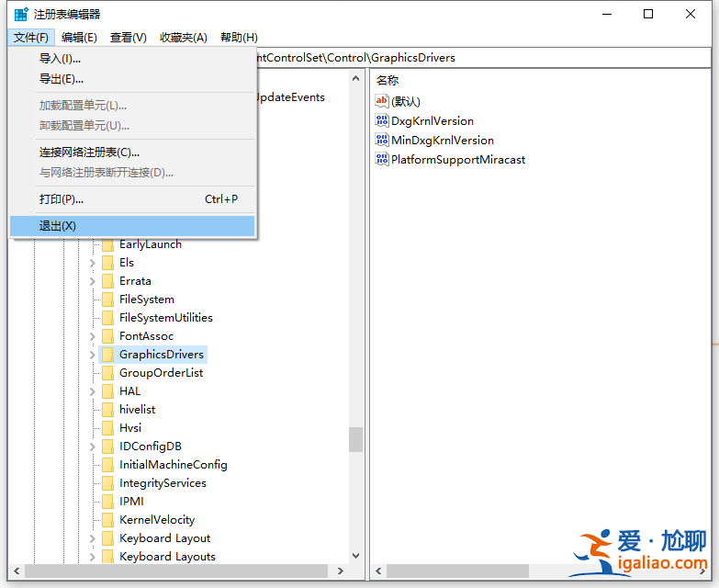
Task: Click the values pane horizontal scrollbar thumb
Action: pyautogui.click(x=457, y=571)
